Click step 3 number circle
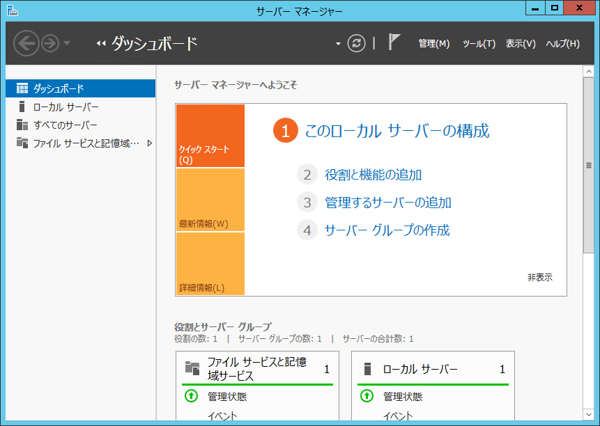600x426 pixels. click(307, 202)
